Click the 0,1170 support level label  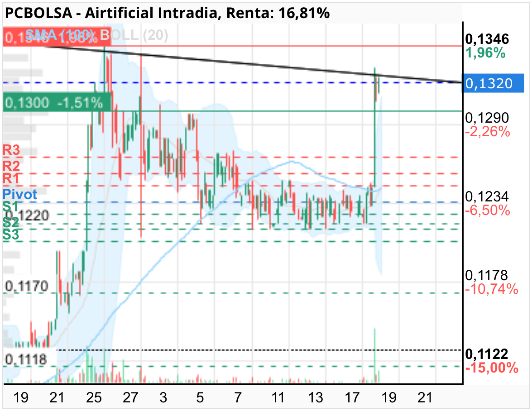[x=26, y=287]
